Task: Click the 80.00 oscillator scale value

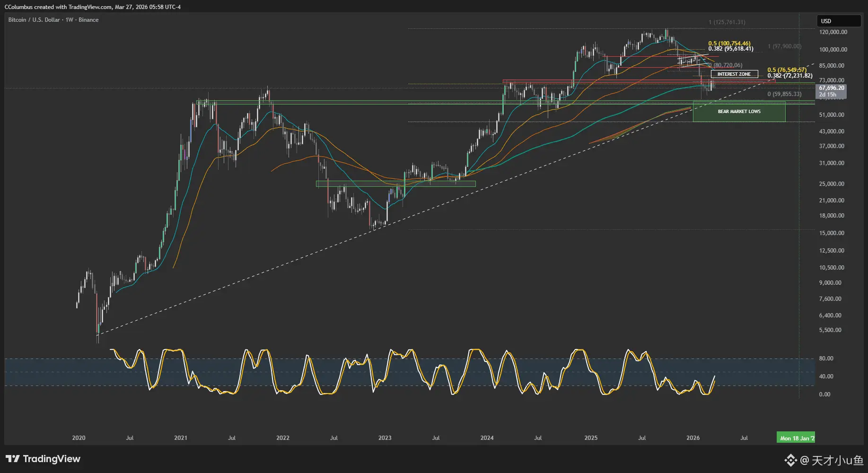Action: click(x=826, y=359)
